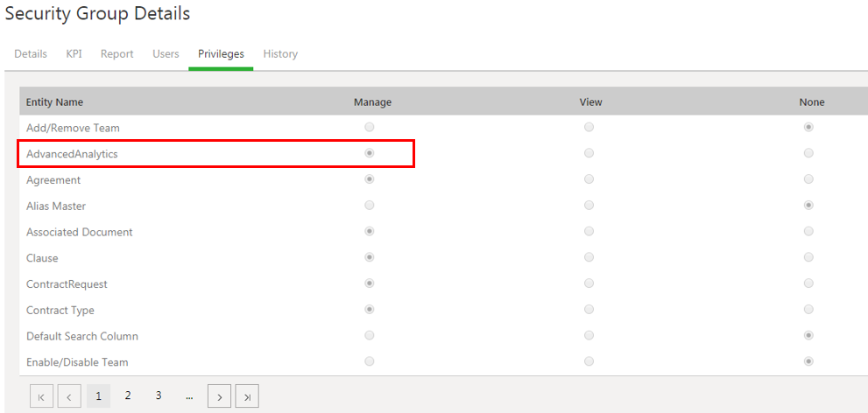868x413 pixels.
Task: Set Alias Master to View
Action: 589,206
